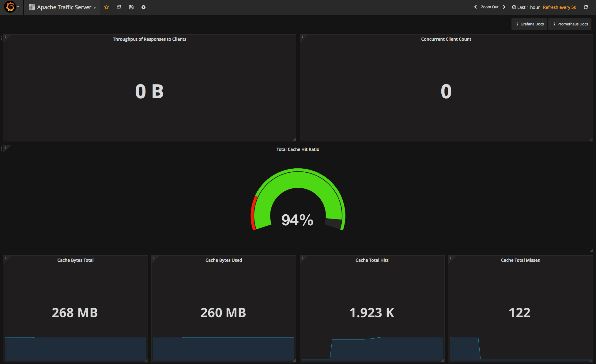Click Zoom Out time range button
596x364 pixels.
point(489,7)
